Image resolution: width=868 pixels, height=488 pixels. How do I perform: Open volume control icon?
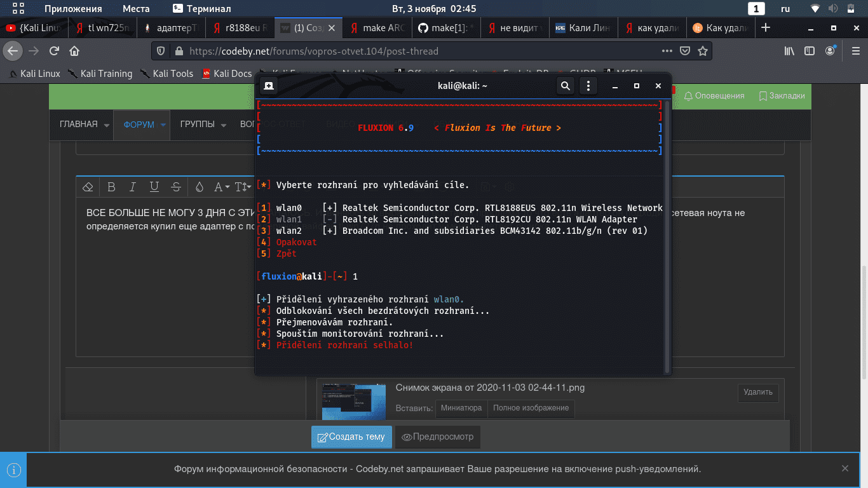click(x=834, y=9)
